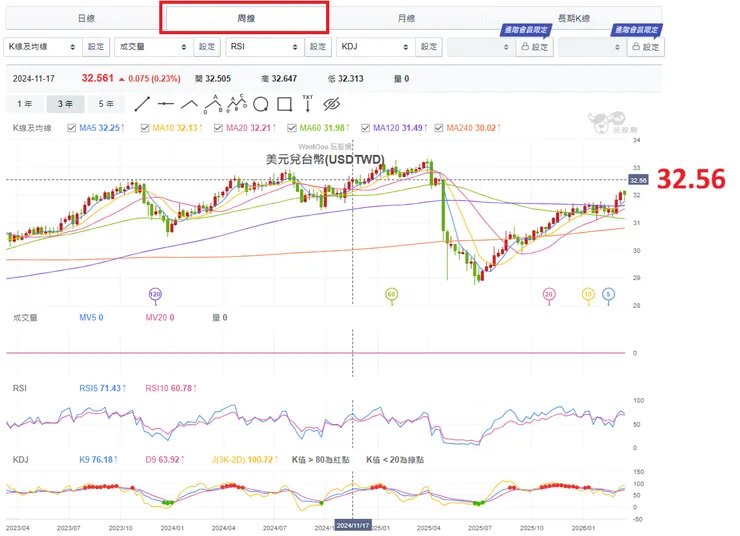Click 設定 next to KDJ dropdown

pos(429,47)
